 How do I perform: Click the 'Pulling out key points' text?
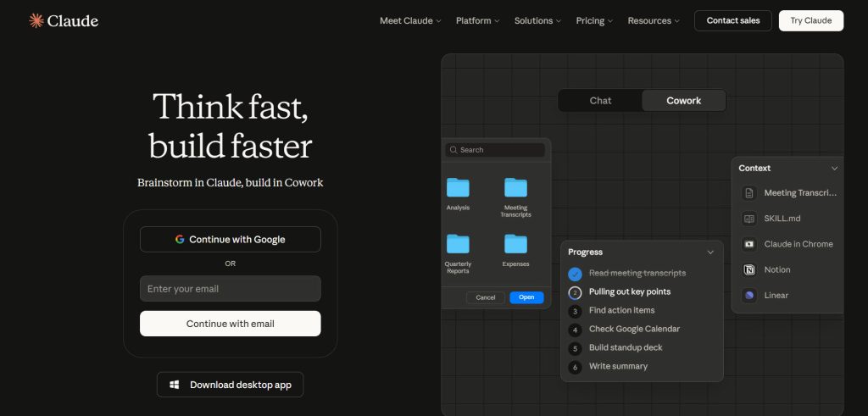click(630, 291)
